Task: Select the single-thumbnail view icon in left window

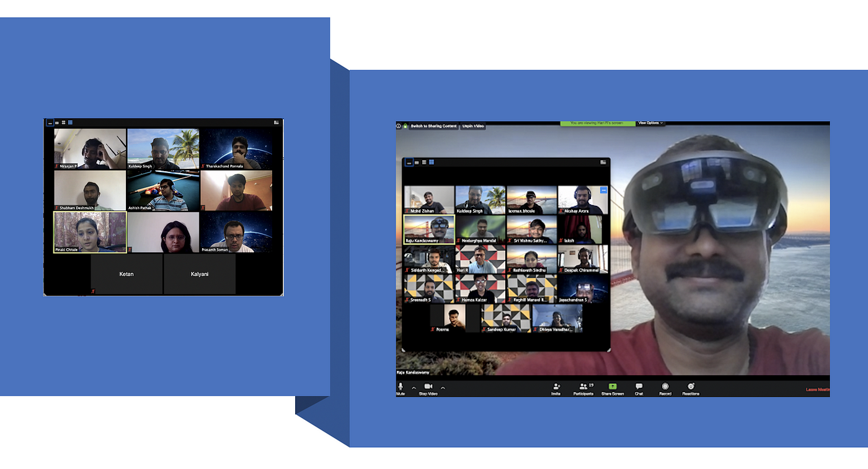Action: tap(57, 123)
